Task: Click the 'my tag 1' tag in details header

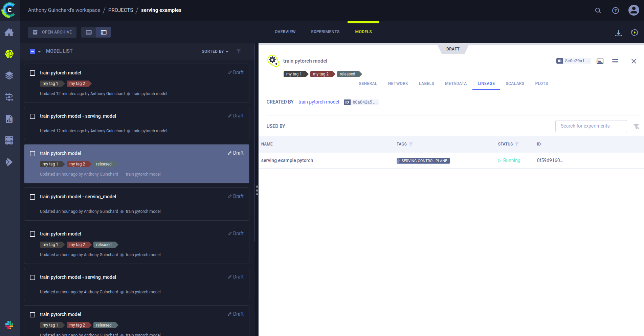Action: click(x=296, y=74)
